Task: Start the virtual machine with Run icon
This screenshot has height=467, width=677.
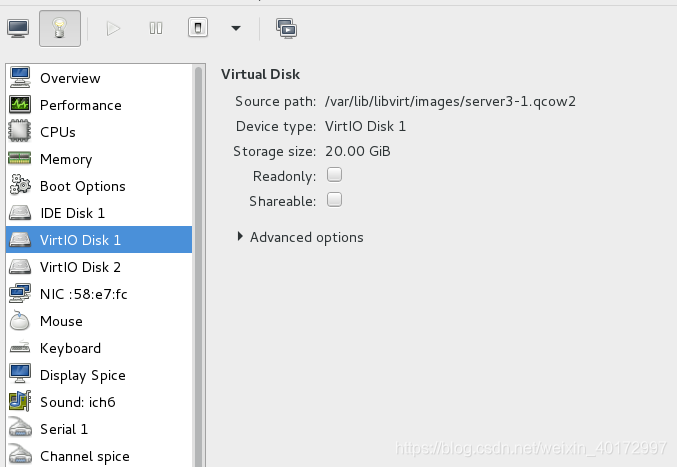Action: 114,28
